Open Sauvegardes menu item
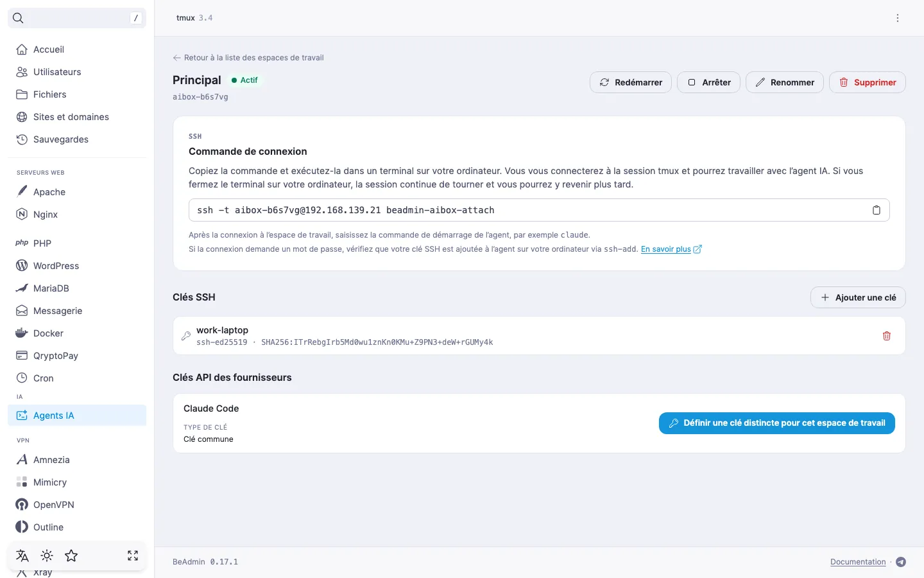The width and height of the screenshot is (924, 578). [x=77, y=139]
